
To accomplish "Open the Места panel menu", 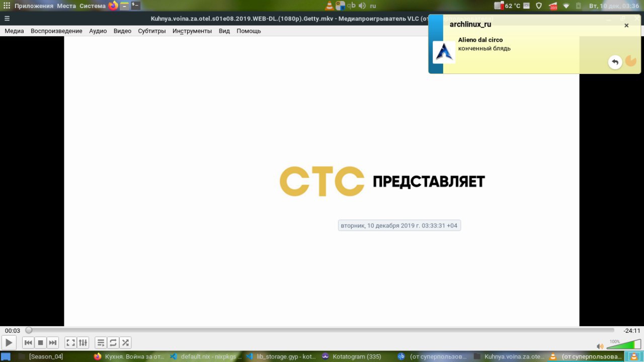I will coord(66,6).
